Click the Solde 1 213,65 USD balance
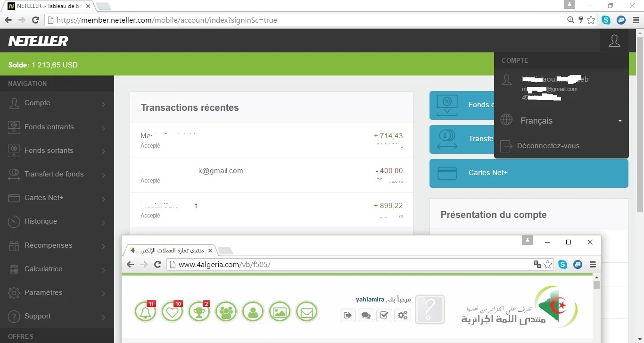644x343 pixels. 43,65
